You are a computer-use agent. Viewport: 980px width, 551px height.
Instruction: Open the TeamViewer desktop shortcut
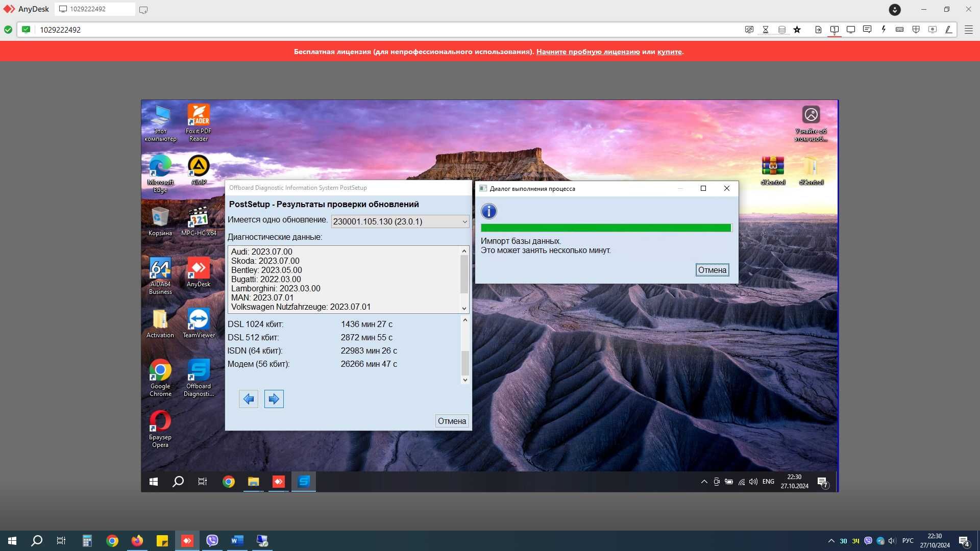[x=199, y=323]
